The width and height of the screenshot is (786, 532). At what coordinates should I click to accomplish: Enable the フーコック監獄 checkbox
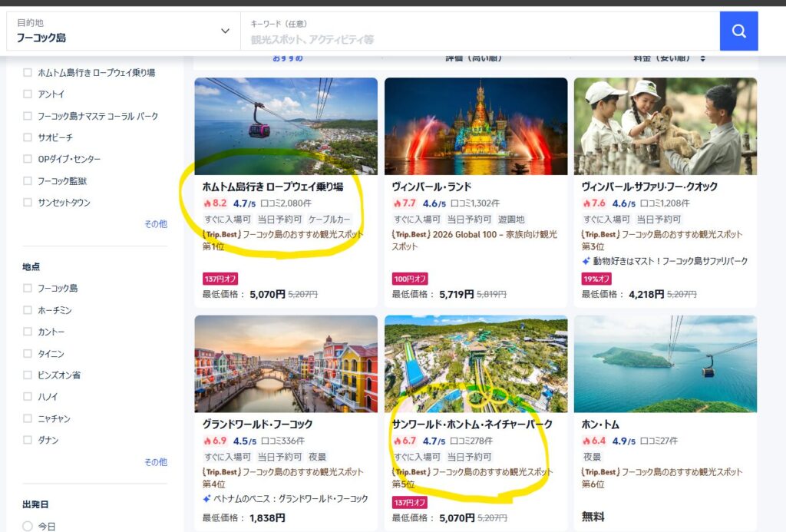tap(28, 180)
